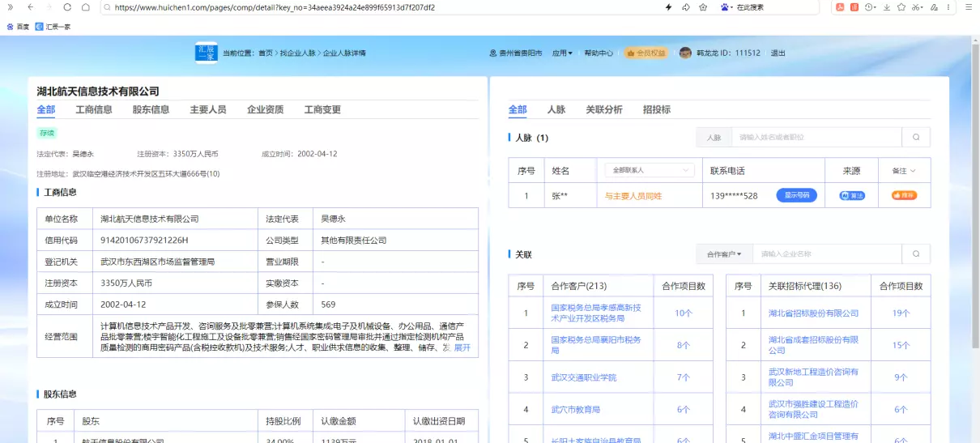
Task: Click 显示号码 to reveal phone number
Action: tap(797, 195)
